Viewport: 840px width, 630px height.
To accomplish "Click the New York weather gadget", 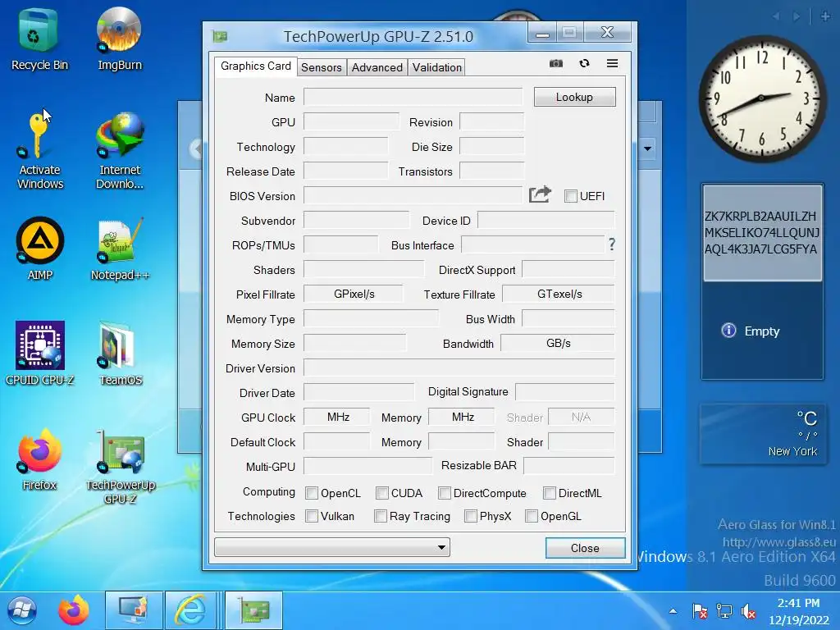I will click(763, 434).
